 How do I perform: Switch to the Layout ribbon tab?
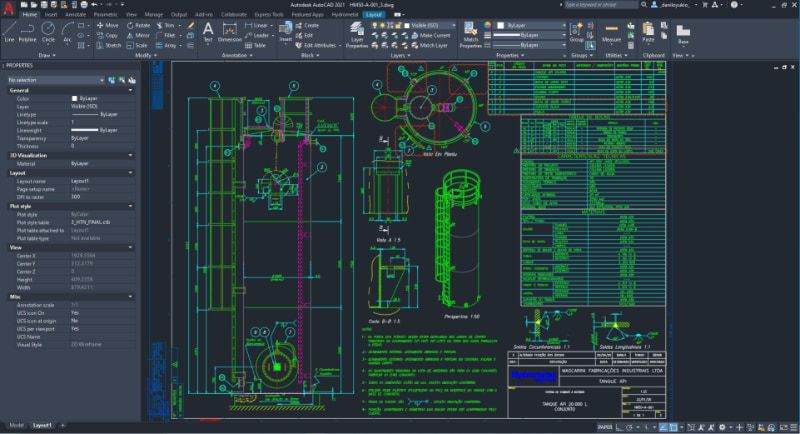coord(373,15)
